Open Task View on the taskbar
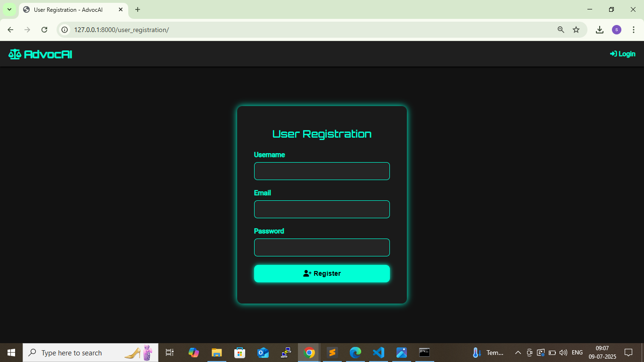 [170, 353]
